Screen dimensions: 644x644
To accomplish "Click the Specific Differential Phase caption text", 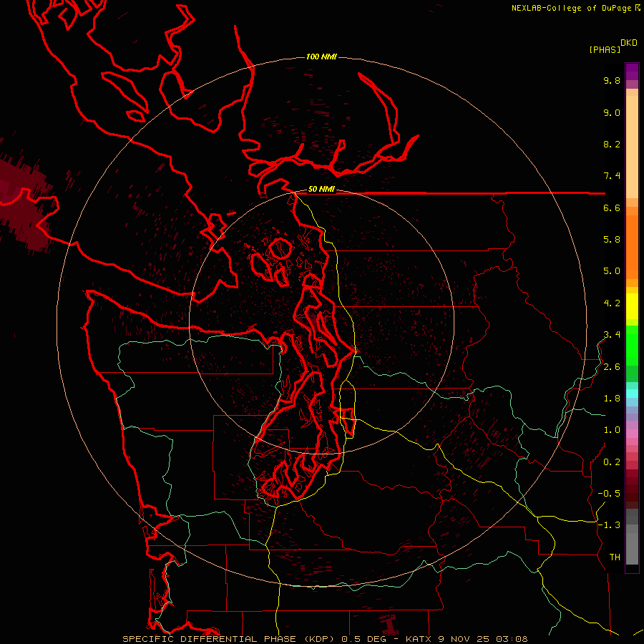I will [325, 639].
